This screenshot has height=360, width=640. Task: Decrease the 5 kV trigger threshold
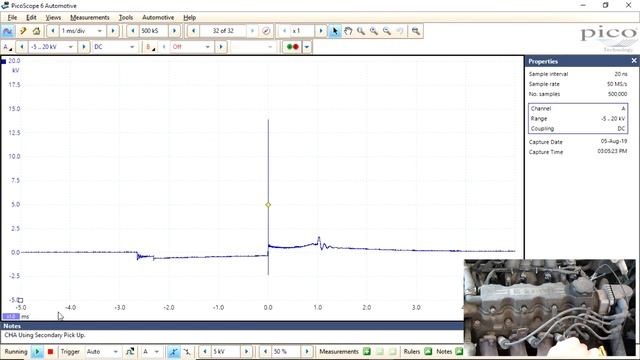pyautogui.click(x=204, y=351)
